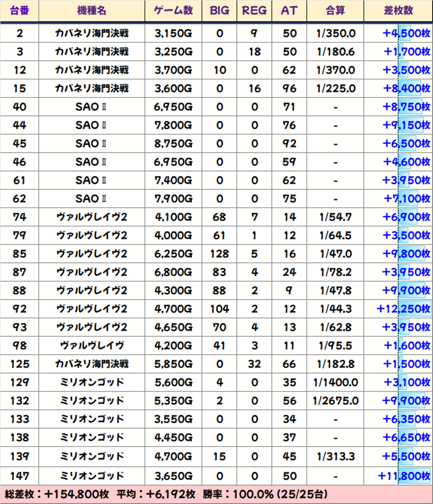
Task: Select the +1,500枚 difference value
Action: (x=407, y=364)
